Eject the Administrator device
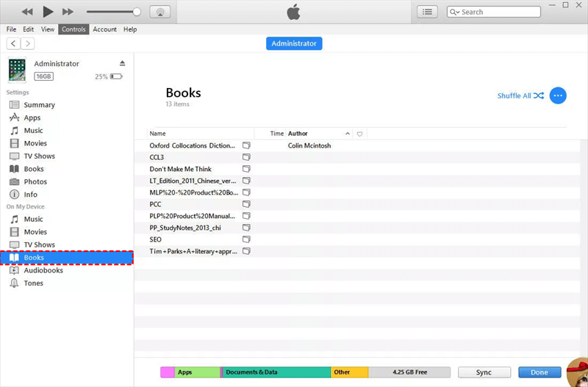 click(123, 64)
